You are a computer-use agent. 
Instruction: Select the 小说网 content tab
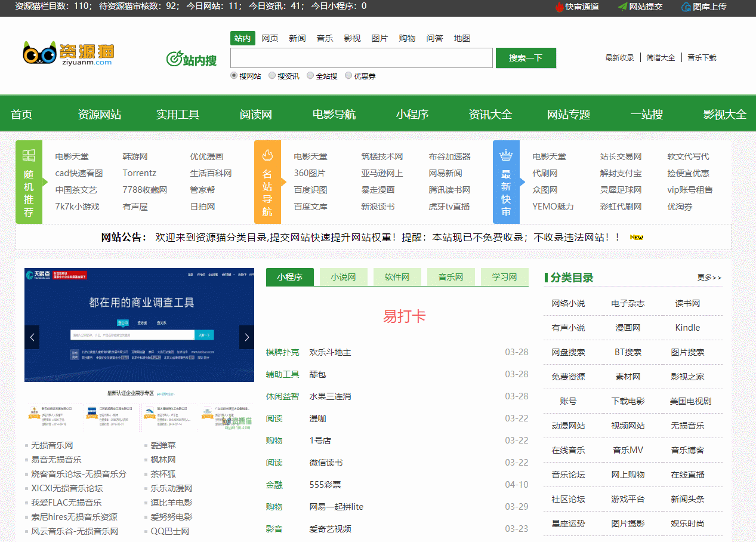344,277
